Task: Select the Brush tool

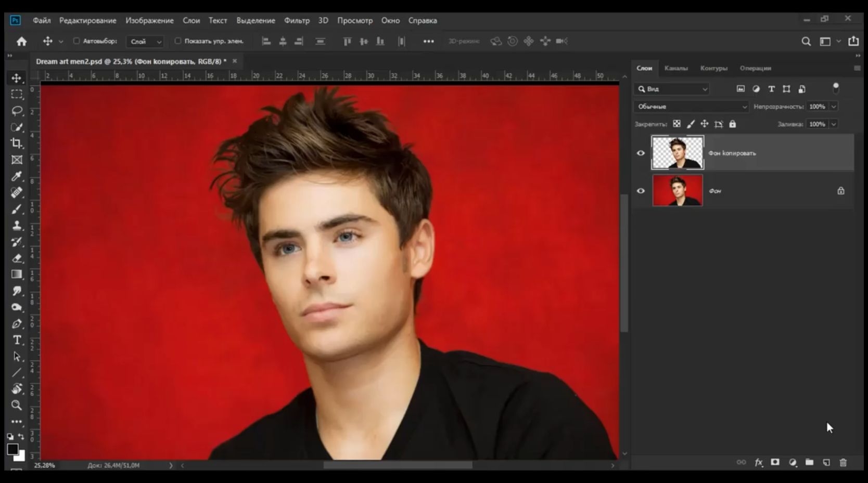Action: click(17, 209)
